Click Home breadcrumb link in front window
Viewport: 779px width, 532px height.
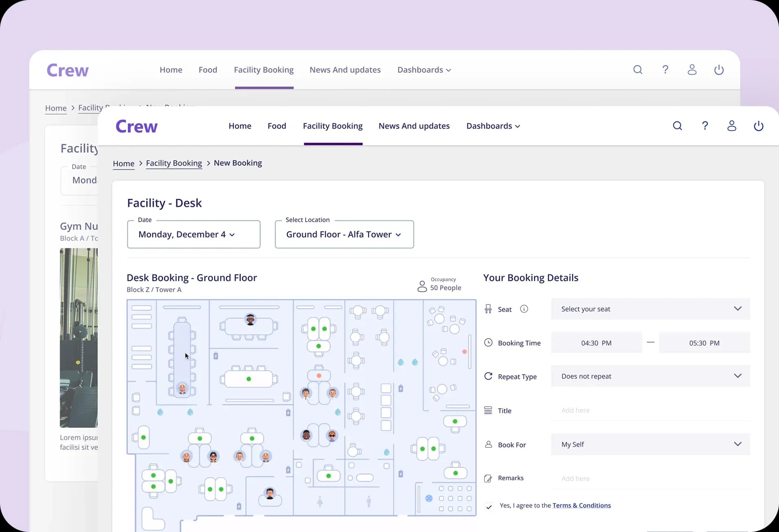click(123, 164)
